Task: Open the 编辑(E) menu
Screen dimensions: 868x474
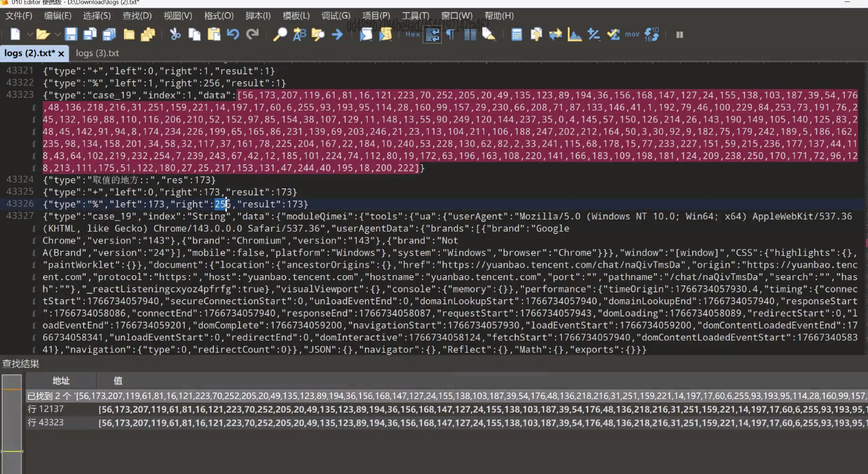Action: tap(58, 16)
